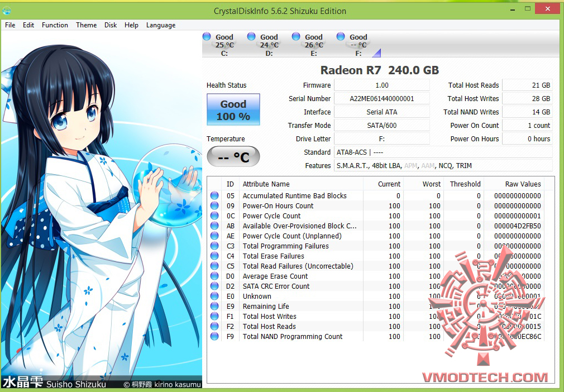Select the Remaining Life attribute name
The width and height of the screenshot is (564, 392).
point(266,306)
